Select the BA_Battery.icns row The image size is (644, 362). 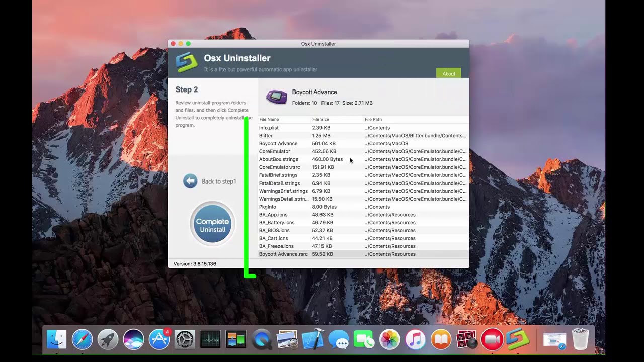click(x=363, y=223)
